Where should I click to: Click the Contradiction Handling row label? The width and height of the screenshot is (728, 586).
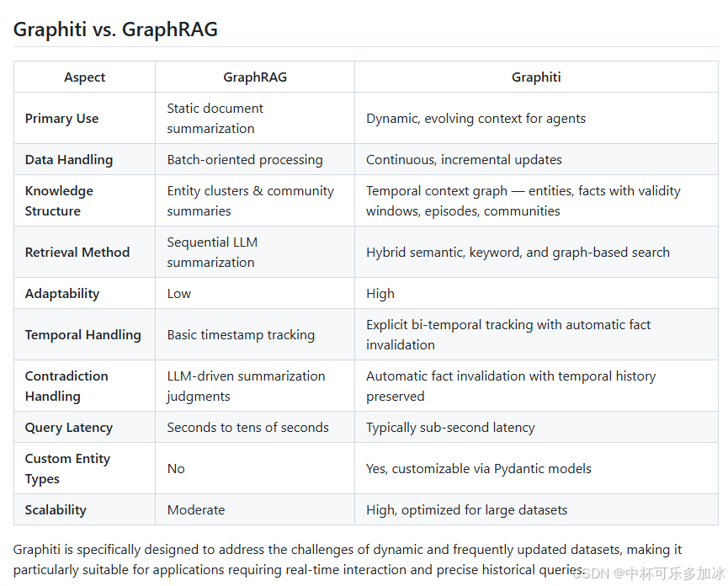(66, 386)
